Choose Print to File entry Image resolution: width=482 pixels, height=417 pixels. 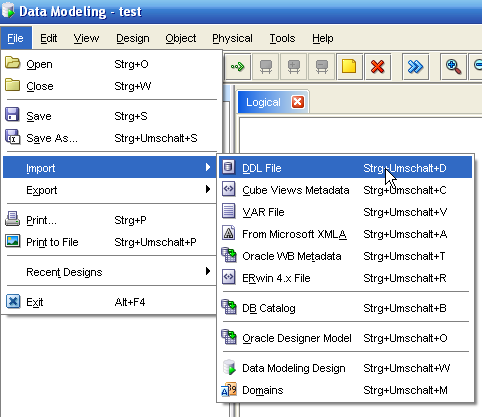[110, 242]
